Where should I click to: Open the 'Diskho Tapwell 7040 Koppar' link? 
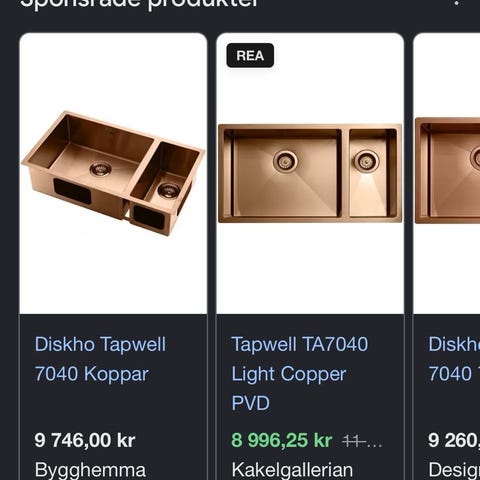(x=100, y=359)
